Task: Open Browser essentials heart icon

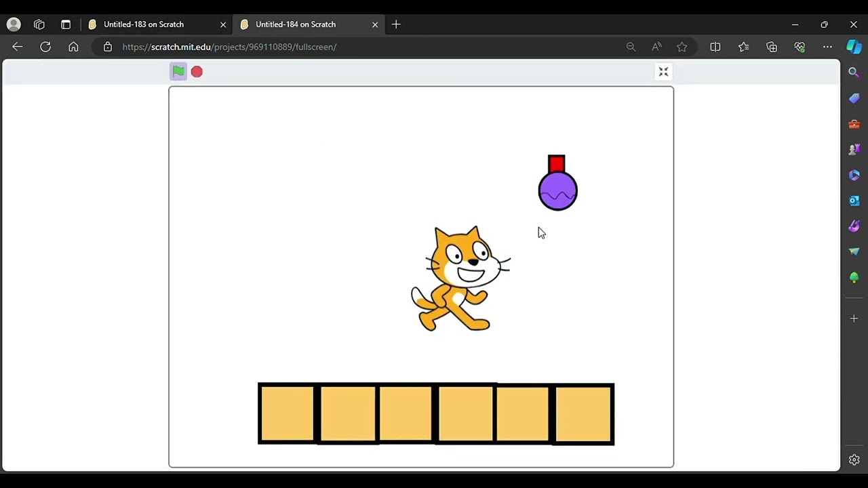Action: pyautogui.click(x=800, y=47)
